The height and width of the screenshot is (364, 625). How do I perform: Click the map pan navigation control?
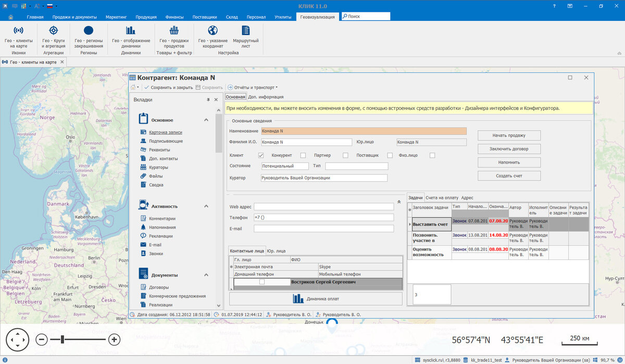coord(17,340)
